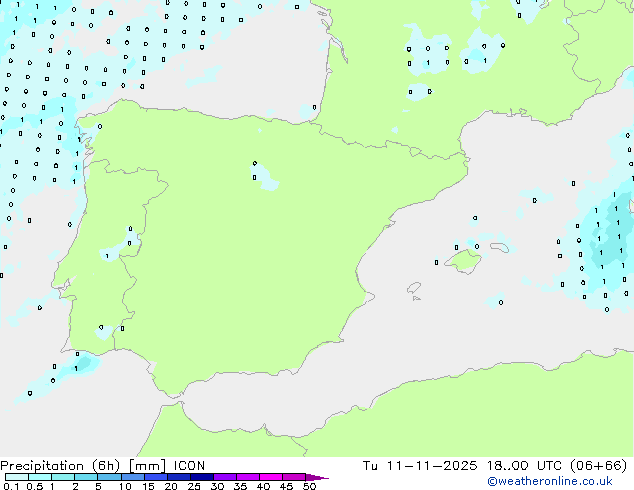Click the '[mm]' unit label

point(147,466)
